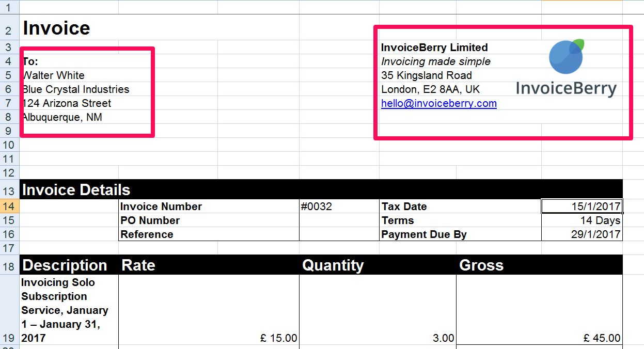
Task: Select the 'Invoice' title cell
Action: pyautogui.click(x=57, y=28)
